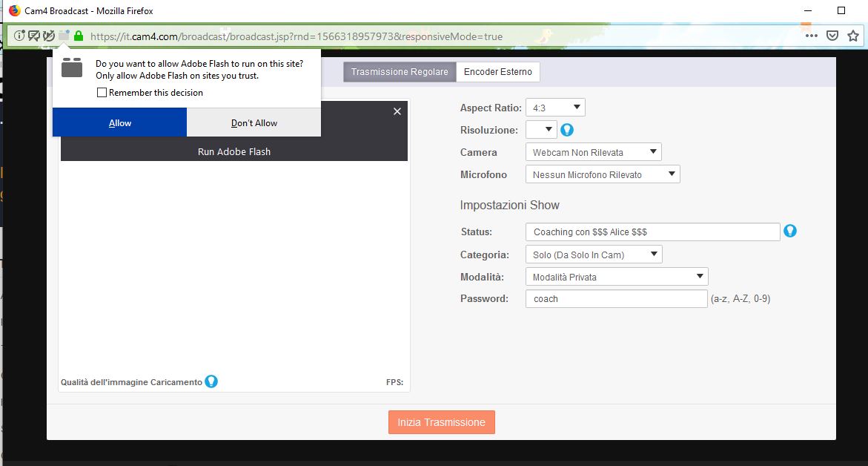Check the Remember this decision checkbox
This screenshot has width=868, height=466.
pos(102,93)
